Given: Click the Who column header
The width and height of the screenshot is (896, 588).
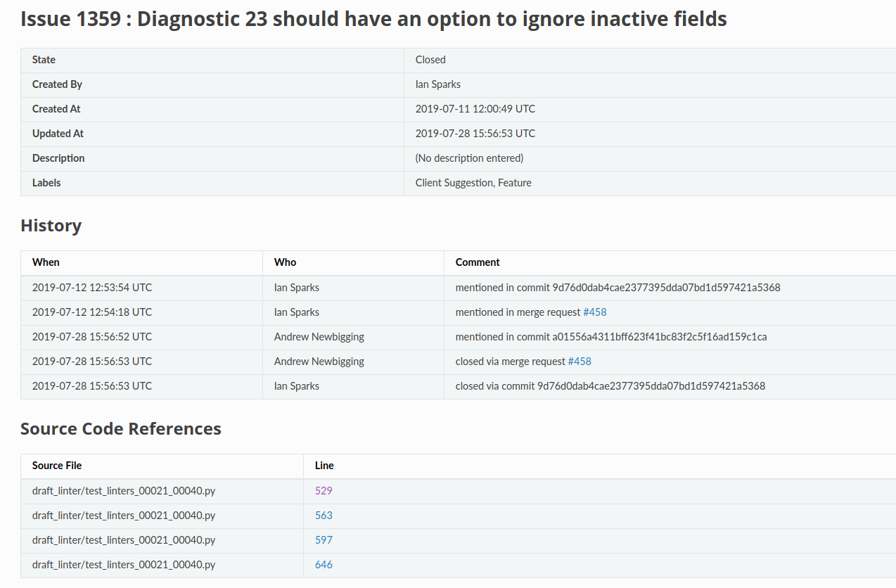Looking at the screenshot, I should coord(285,262).
